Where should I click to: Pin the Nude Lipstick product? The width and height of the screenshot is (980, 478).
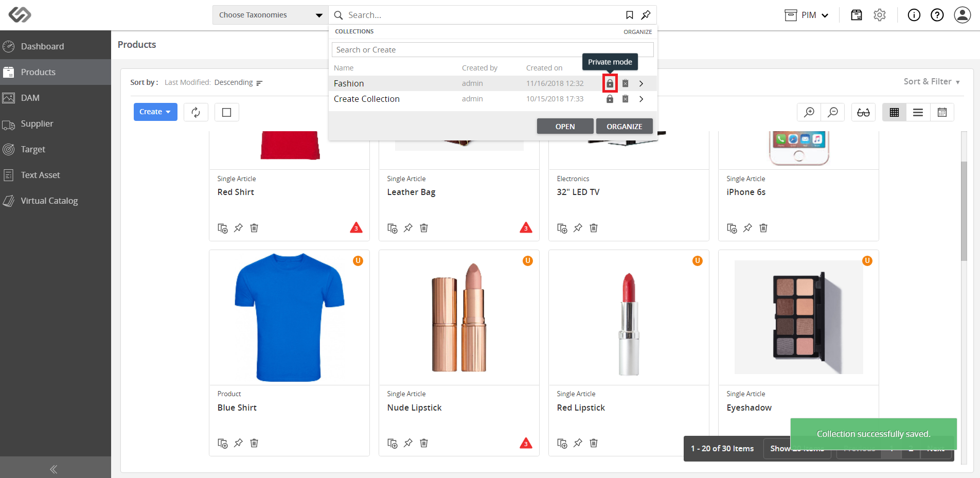click(x=408, y=442)
